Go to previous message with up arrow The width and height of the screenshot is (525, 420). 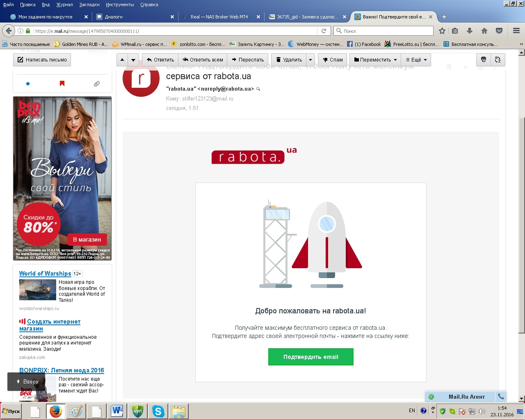coord(122,59)
